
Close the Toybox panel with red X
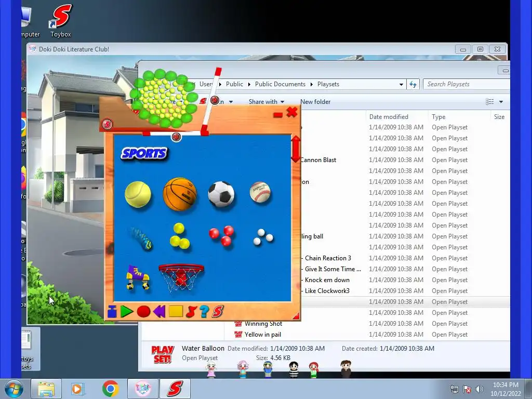pos(292,112)
